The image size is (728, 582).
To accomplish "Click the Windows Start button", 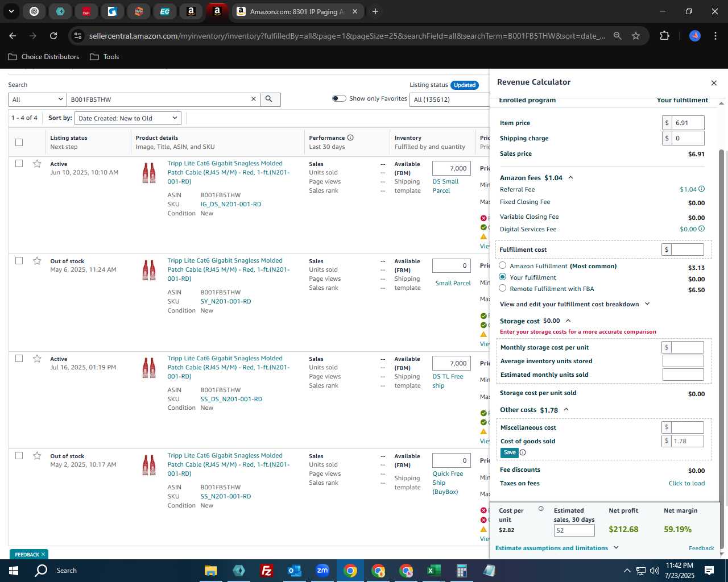I will [14, 571].
